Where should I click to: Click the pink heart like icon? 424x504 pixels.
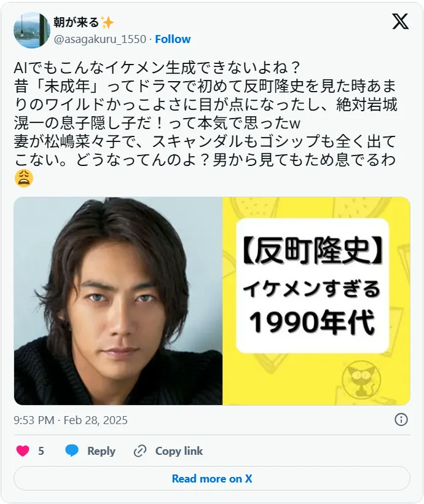tap(23, 451)
